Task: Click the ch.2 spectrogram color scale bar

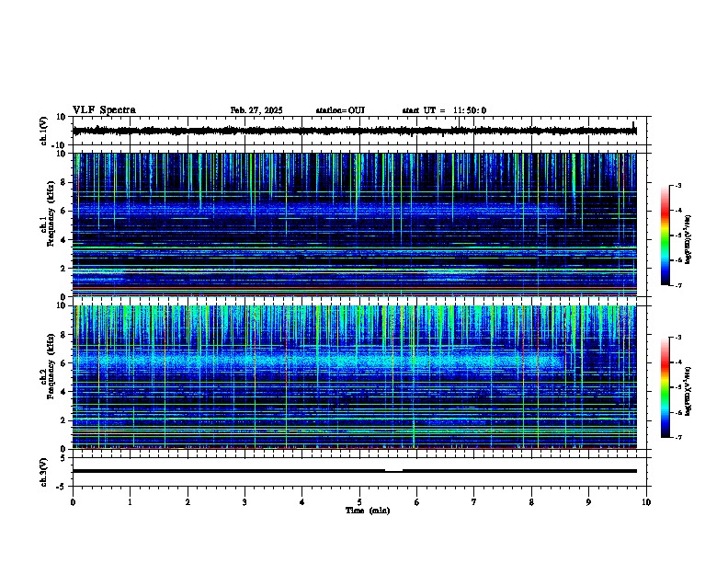Action: tap(665, 387)
